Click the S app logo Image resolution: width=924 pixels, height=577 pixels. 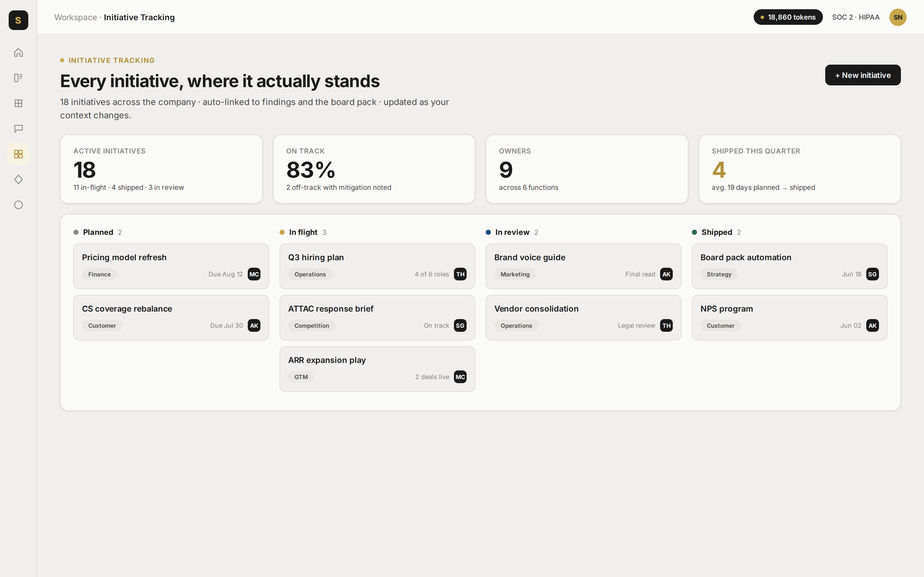[18, 20]
